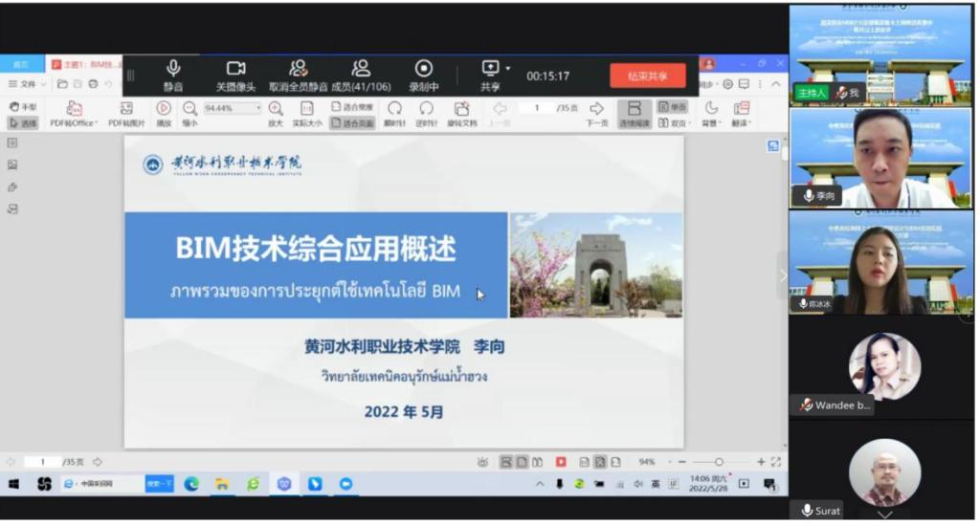980x526 pixels.
Task: Expand the share options arrow 共享
Action: point(508,68)
